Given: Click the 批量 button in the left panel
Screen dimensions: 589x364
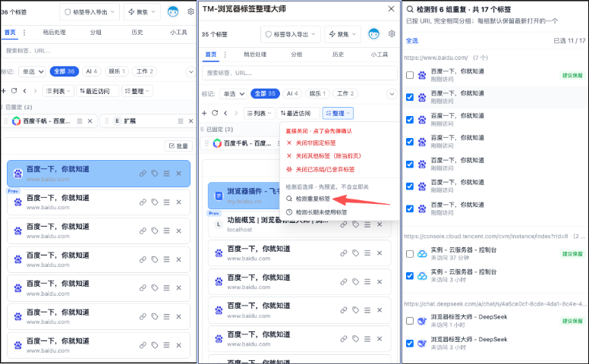Looking at the screenshot, I should (x=178, y=146).
